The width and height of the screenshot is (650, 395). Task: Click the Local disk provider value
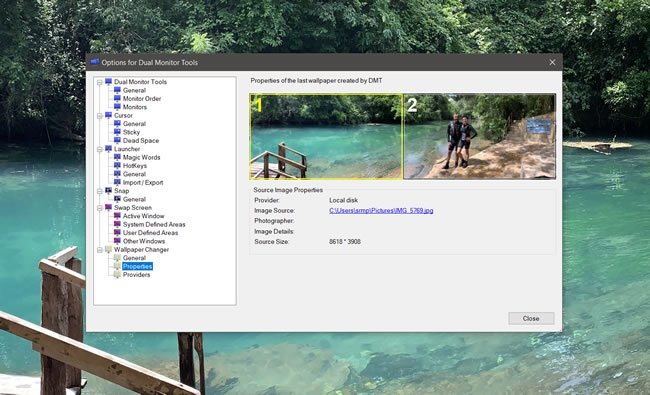pos(343,200)
